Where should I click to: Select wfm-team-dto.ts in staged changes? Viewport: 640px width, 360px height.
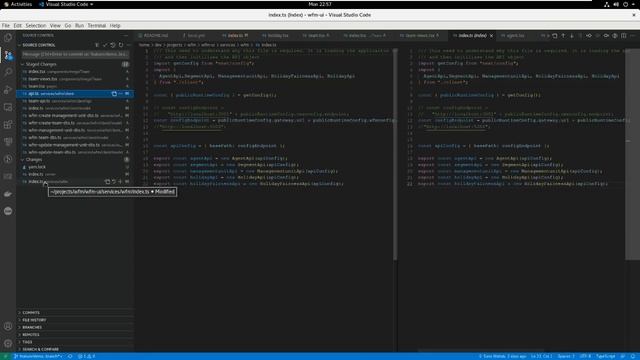pos(75,138)
